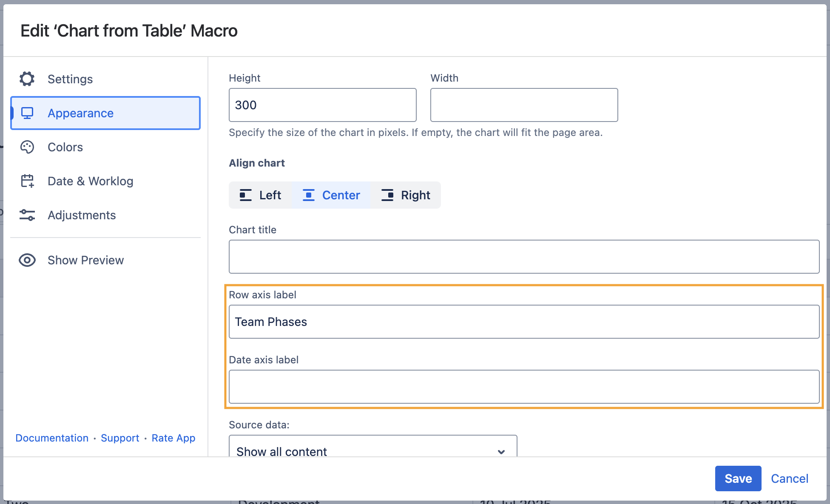Select the Left alignment icon

(245, 195)
